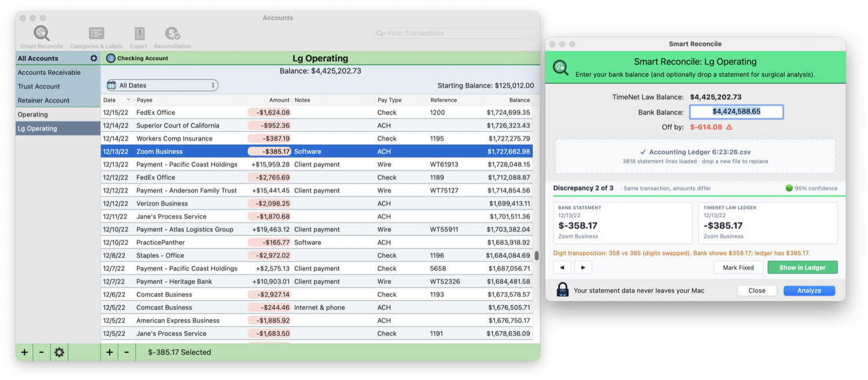The width and height of the screenshot is (868, 380).
Task: Add an account with sidebar plus button
Action: click(24, 352)
